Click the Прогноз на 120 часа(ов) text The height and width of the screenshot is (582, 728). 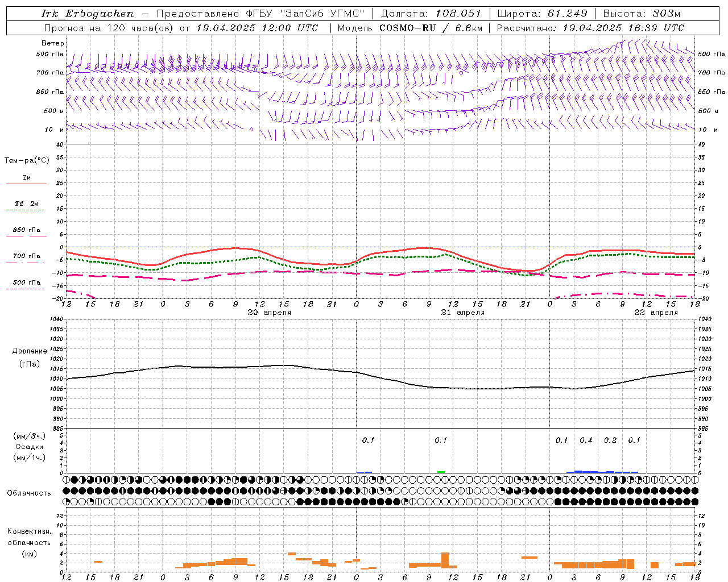click(x=108, y=28)
